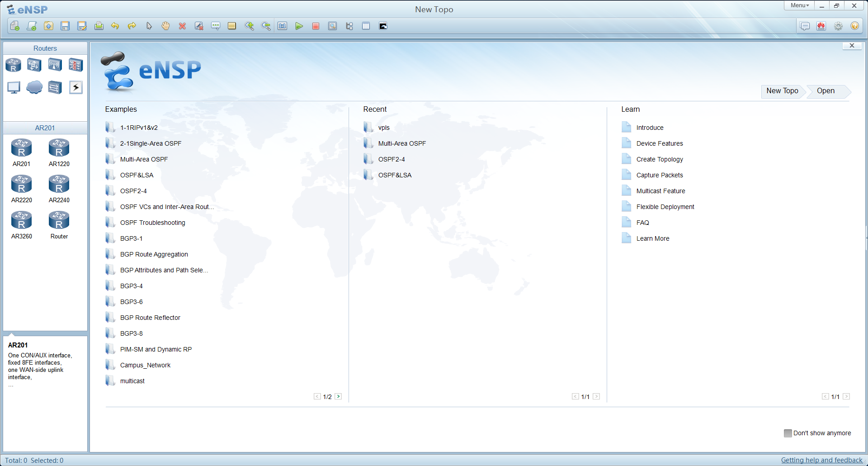Open the Help question mark icon
The image size is (868, 466).
click(854, 26)
